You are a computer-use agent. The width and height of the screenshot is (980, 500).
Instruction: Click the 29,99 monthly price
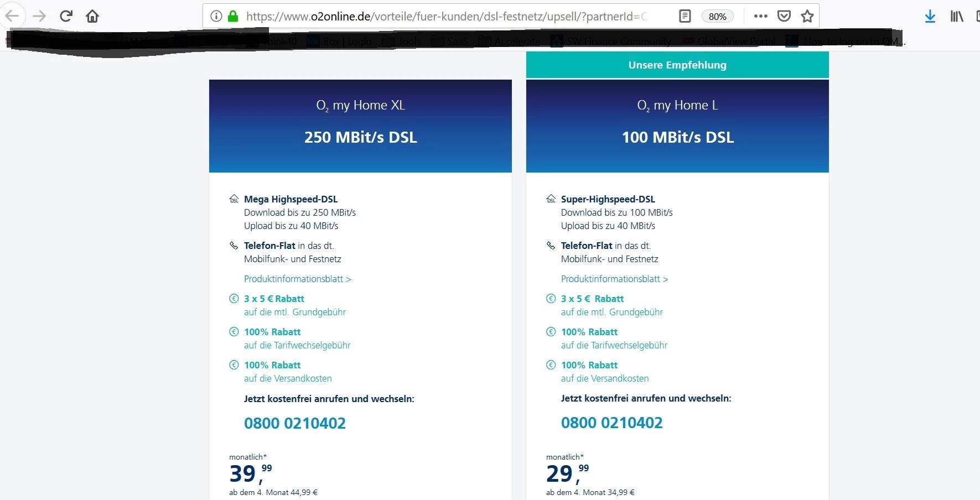point(568,473)
